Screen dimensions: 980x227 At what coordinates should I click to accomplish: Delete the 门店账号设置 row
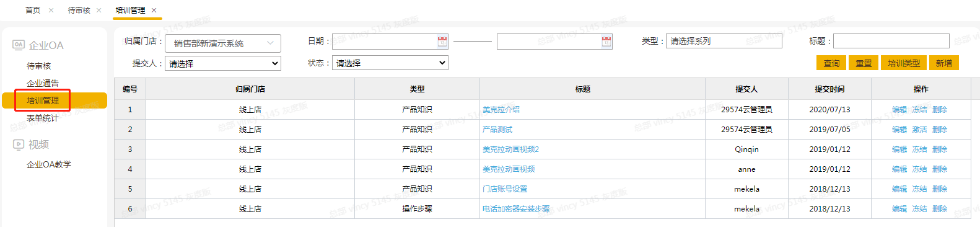click(x=940, y=189)
